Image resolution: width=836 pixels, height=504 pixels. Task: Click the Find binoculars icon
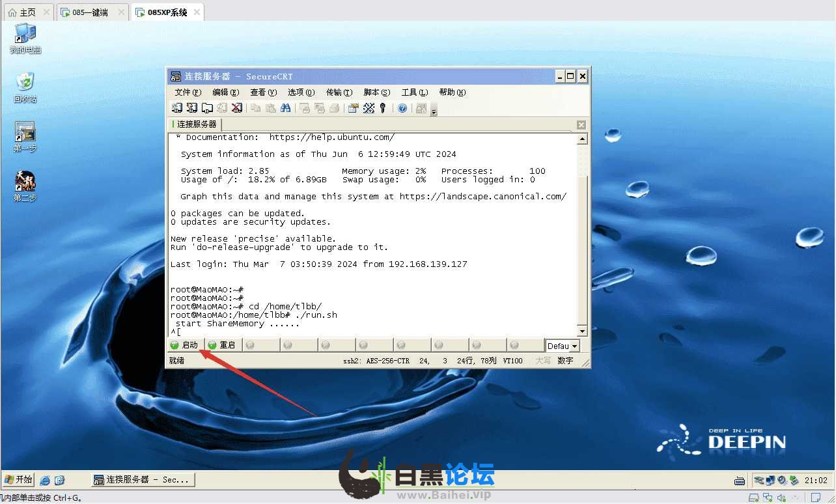[x=286, y=108]
